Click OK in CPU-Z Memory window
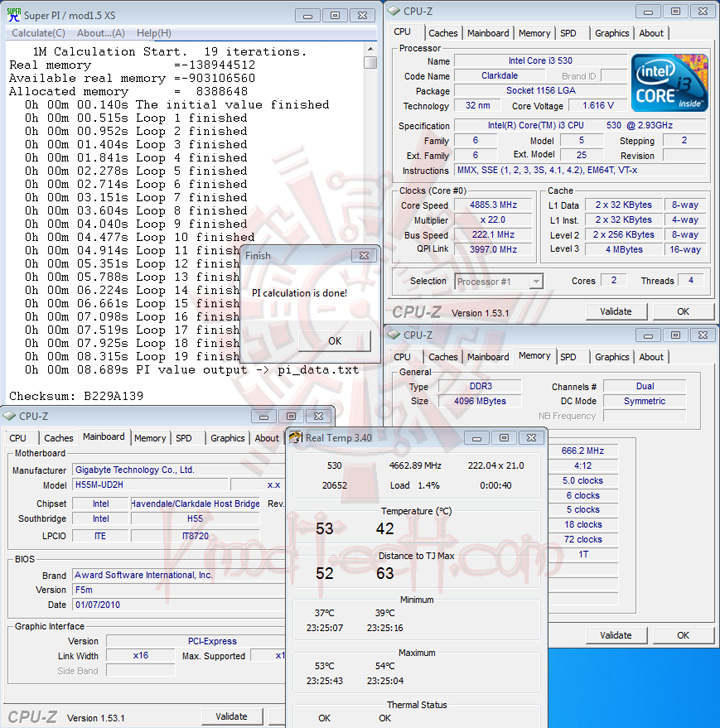Screen dimensions: 720x728 (x=683, y=635)
